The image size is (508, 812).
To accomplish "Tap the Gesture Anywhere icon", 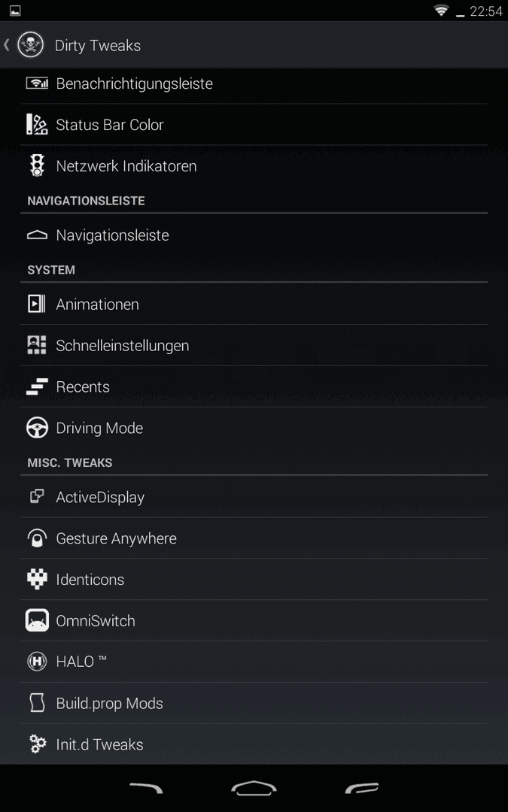I will tap(37, 538).
